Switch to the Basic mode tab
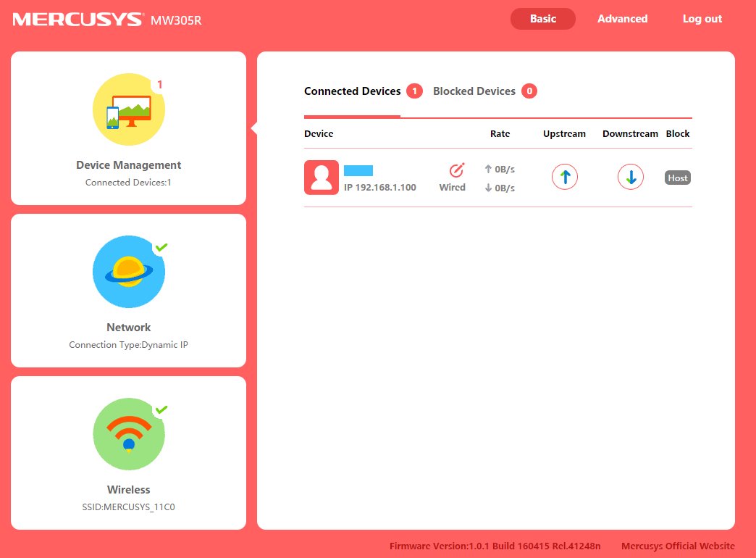 (x=543, y=19)
